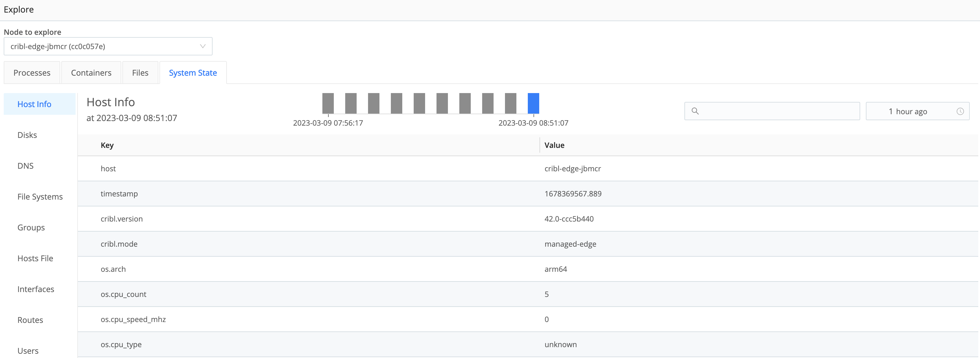Select Routes in the sidebar
The image size is (980, 358).
pyautogui.click(x=30, y=320)
